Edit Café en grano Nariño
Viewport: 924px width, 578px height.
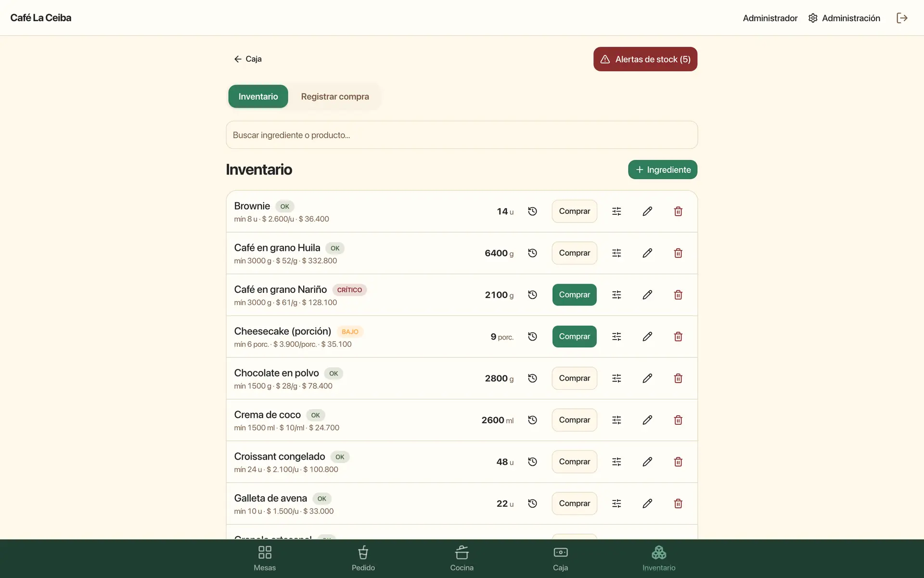tap(647, 295)
